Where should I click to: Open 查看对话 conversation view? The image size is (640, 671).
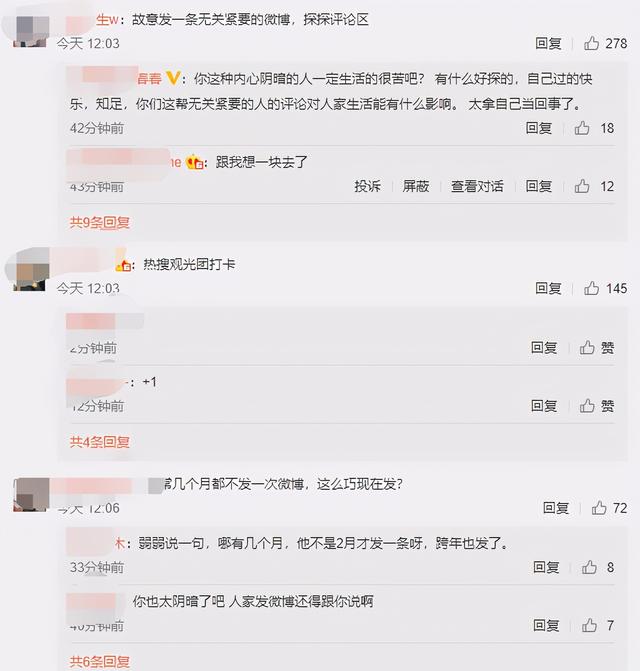pyautogui.click(x=477, y=186)
